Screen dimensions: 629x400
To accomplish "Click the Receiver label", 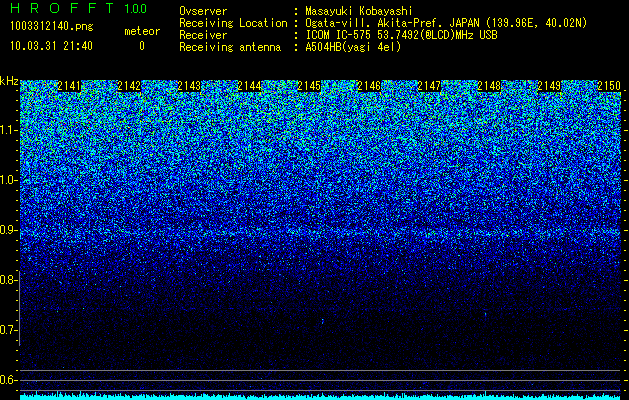I will (203, 35).
